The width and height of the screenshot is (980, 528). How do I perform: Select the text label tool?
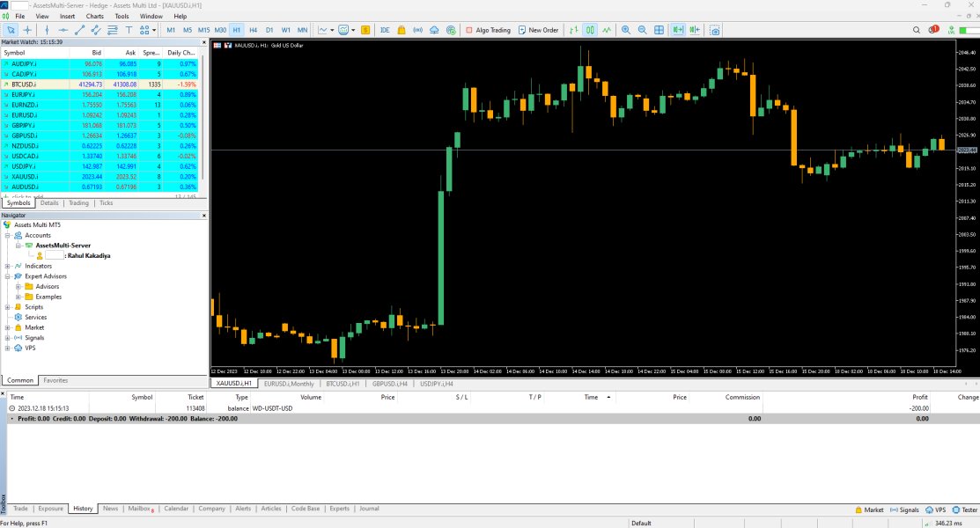[x=129, y=30]
